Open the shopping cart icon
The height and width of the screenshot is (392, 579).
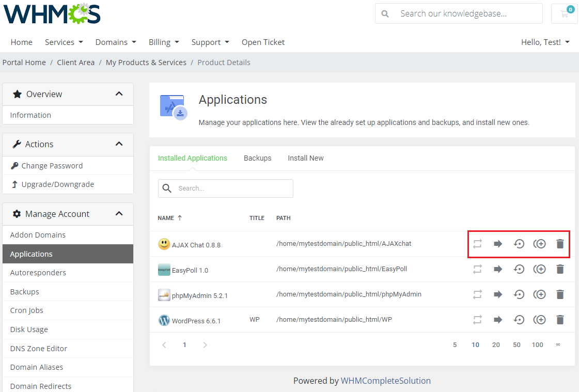point(564,13)
